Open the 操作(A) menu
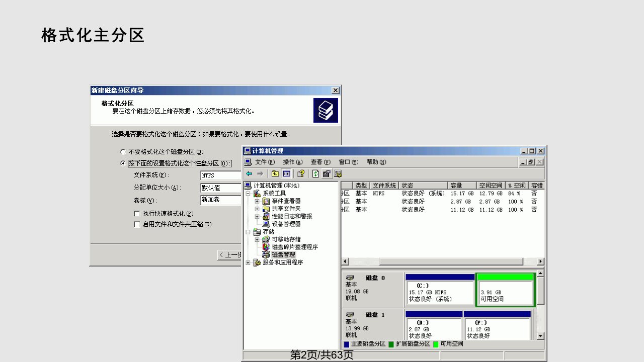The width and height of the screenshot is (644, 362). tap(292, 162)
